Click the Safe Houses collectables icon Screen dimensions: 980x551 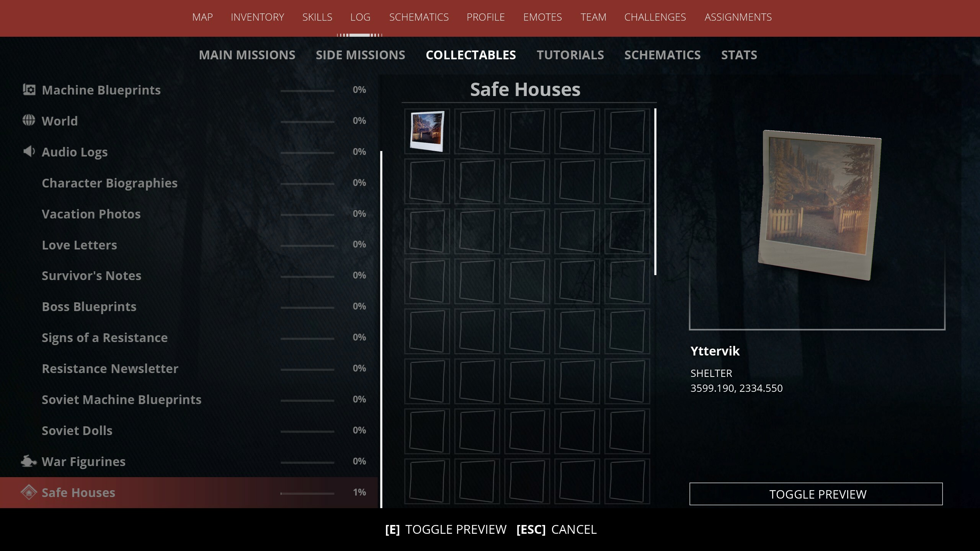28,491
